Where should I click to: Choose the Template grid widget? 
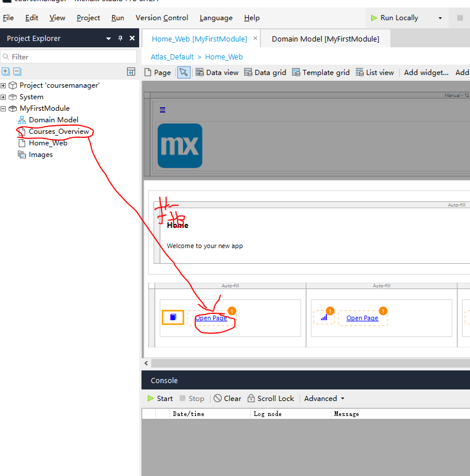tap(321, 73)
